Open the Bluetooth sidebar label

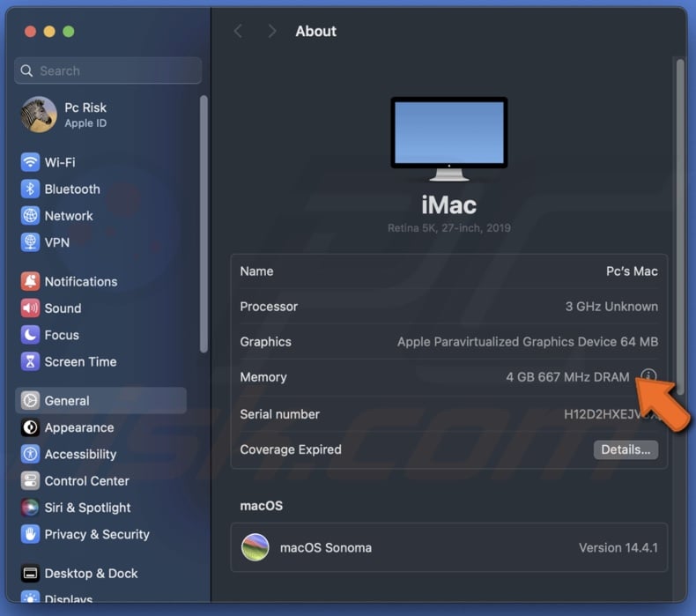[x=72, y=189]
